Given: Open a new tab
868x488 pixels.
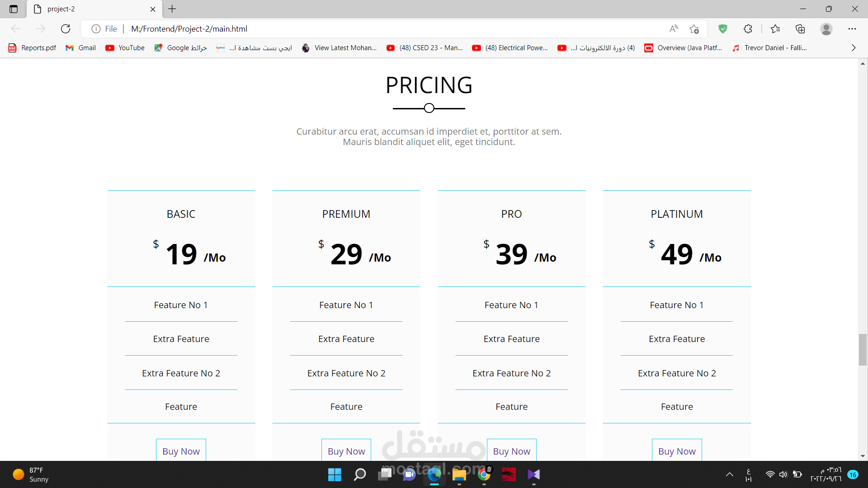Looking at the screenshot, I should click(x=172, y=9).
